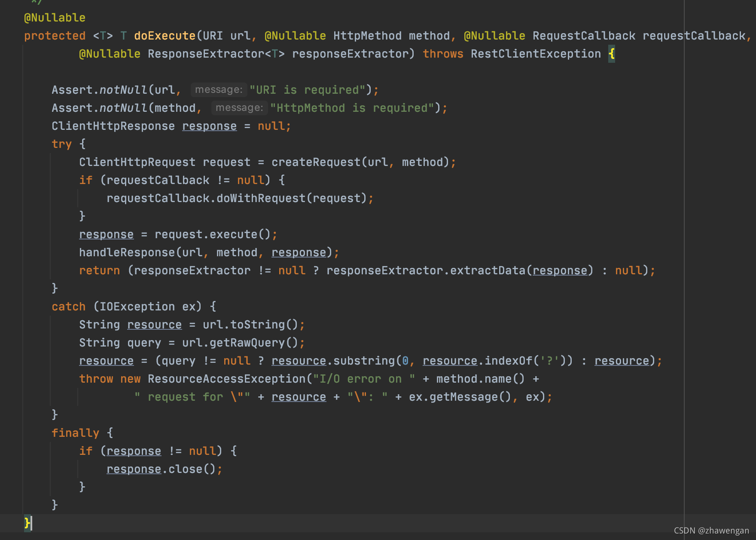Image resolution: width=756 pixels, height=540 pixels.
Task: Click 'execute' in request.execute()
Action: [x=233, y=234]
